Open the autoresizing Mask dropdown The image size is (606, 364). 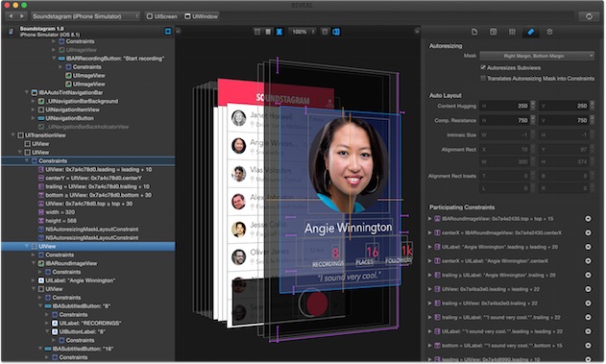(x=537, y=56)
